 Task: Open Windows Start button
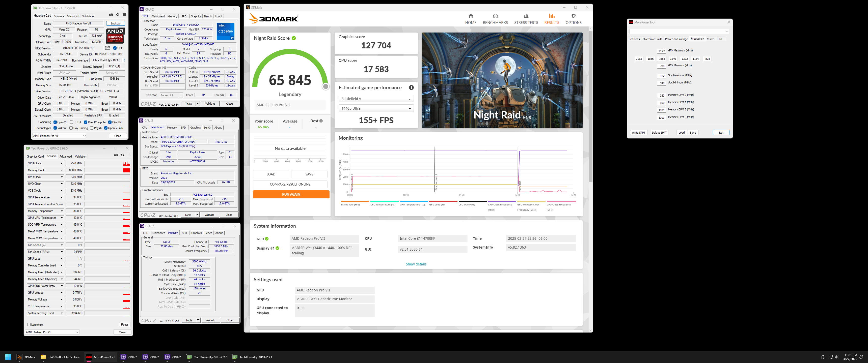tap(8, 357)
